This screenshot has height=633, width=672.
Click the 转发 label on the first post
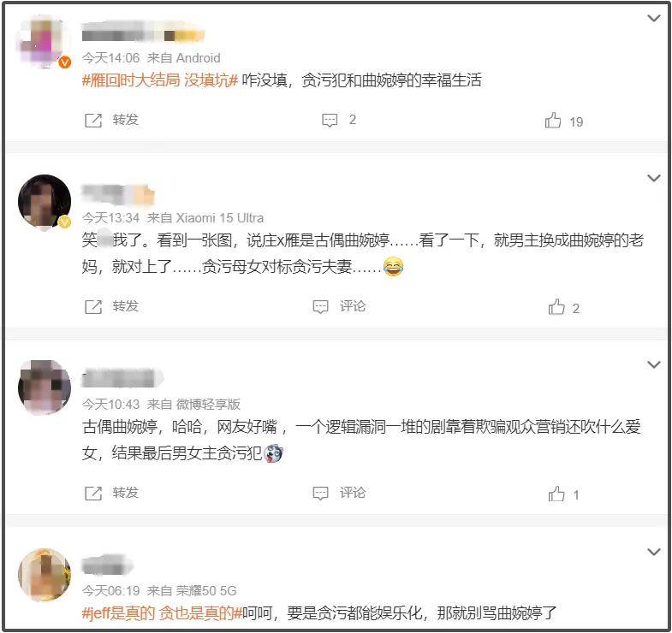pyautogui.click(x=126, y=120)
